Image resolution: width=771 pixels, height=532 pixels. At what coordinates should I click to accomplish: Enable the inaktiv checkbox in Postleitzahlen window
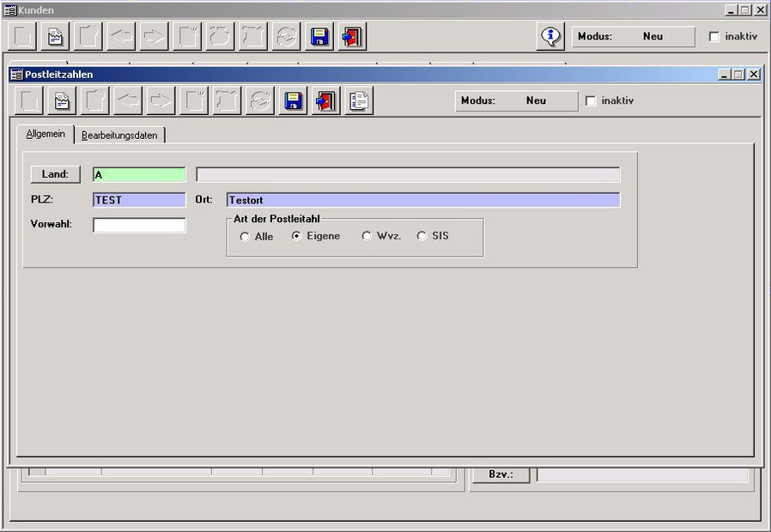(x=591, y=101)
